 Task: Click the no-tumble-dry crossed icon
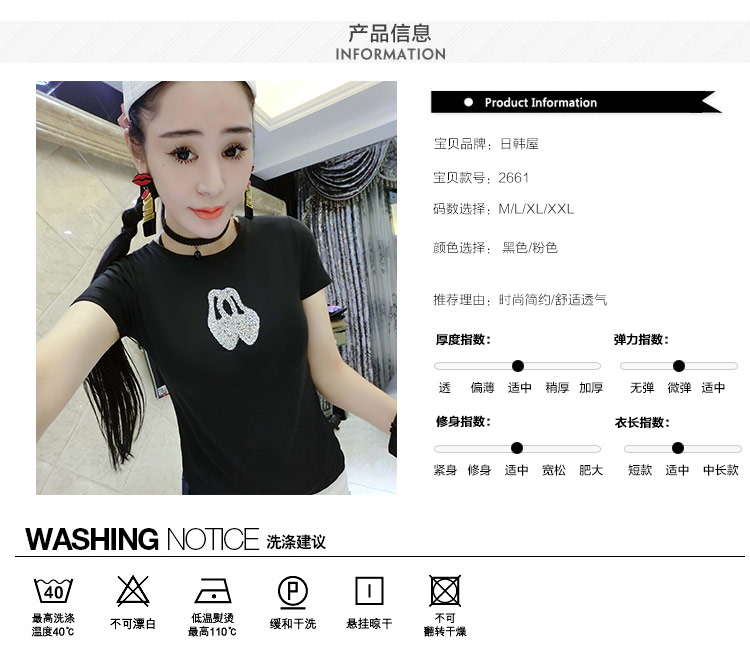click(x=445, y=591)
